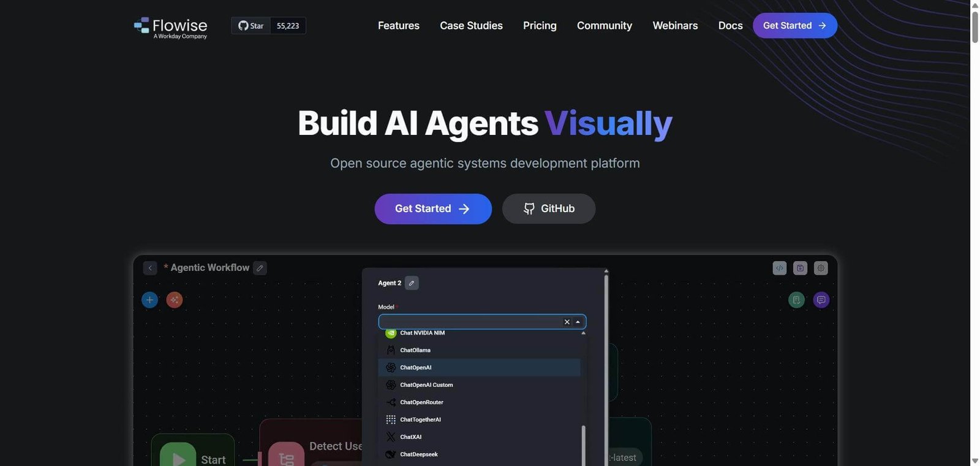Click the model dropdown list scrollbar
The image size is (980, 466).
coord(583,446)
